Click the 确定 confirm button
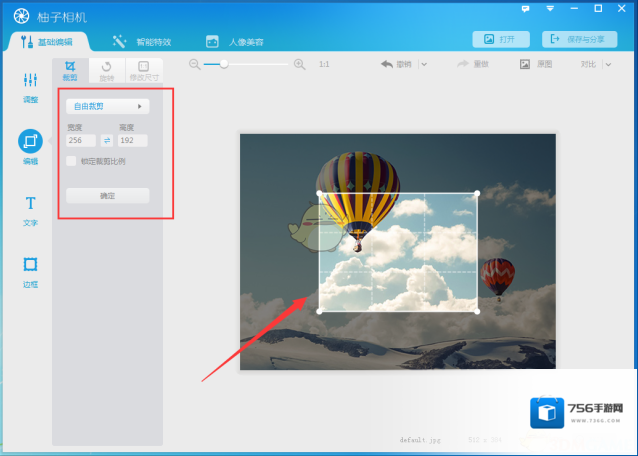 click(x=107, y=196)
